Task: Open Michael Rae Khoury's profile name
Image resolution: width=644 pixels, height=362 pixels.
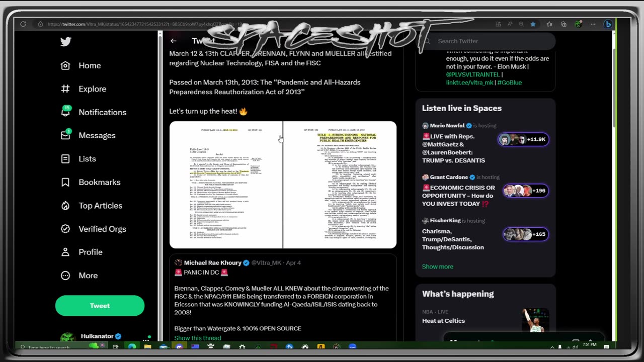Action: 212,262
